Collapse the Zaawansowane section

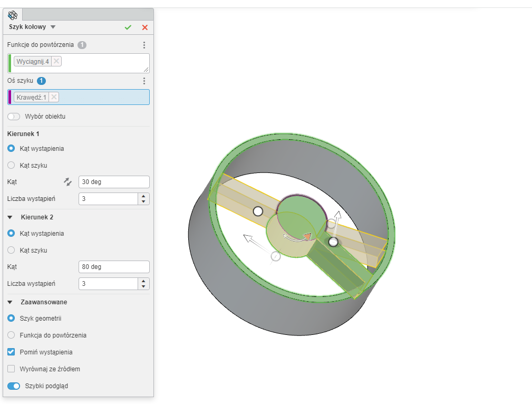coord(10,302)
